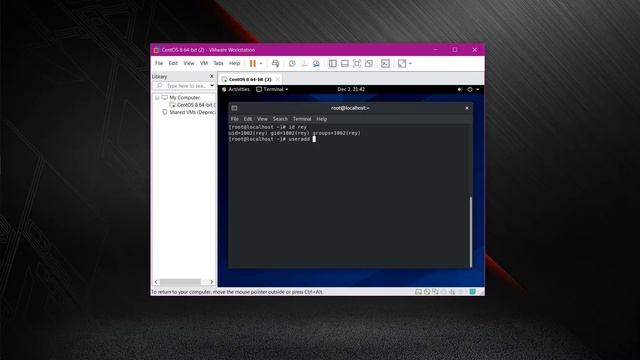Enter full screen mode icon

coord(357,63)
